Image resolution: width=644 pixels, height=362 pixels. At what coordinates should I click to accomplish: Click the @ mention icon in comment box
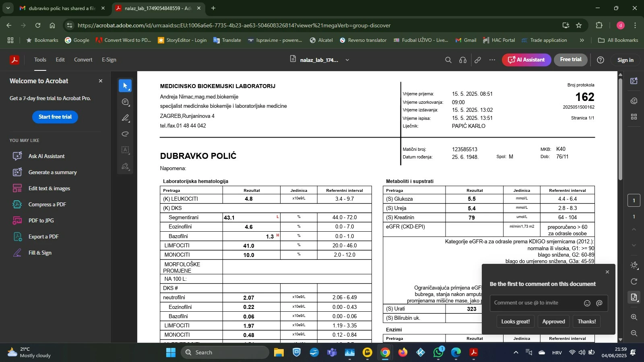tap(599, 303)
